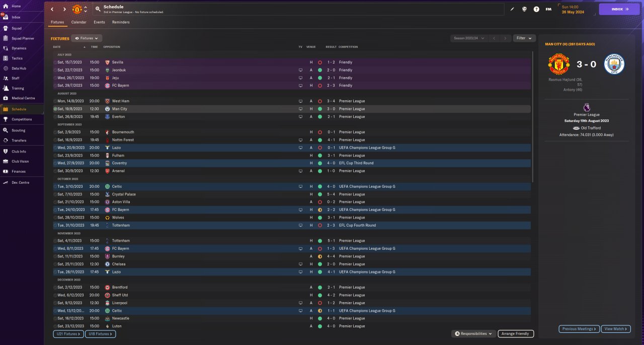This screenshot has height=345, width=644.
Task: Click the globe icon beside the pencil
Action: [524, 9]
